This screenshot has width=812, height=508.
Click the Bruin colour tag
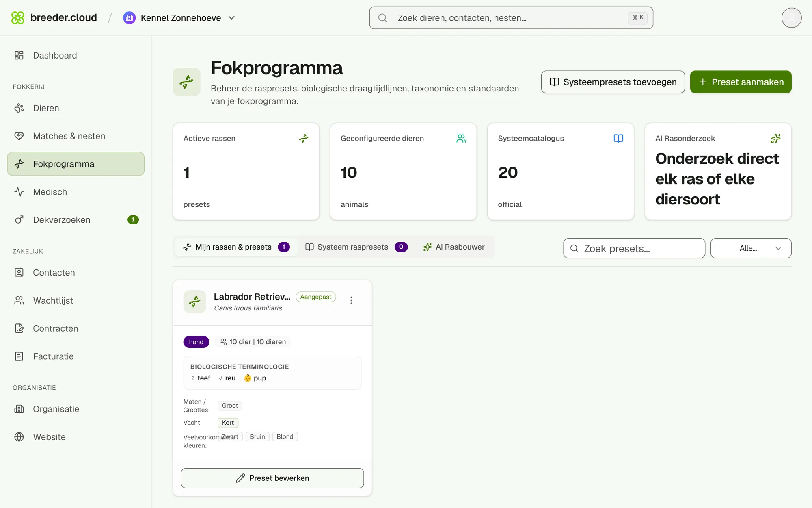tap(257, 436)
